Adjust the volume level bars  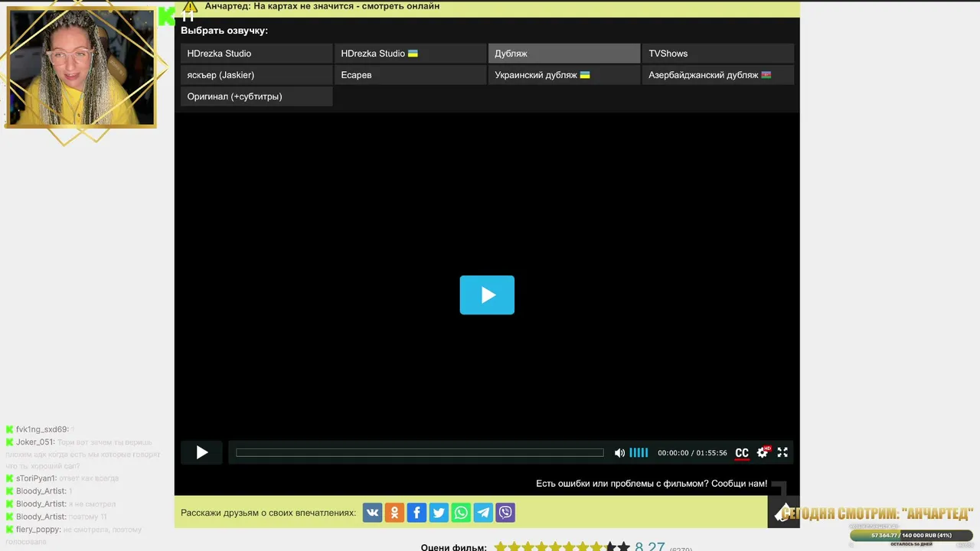tap(639, 453)
